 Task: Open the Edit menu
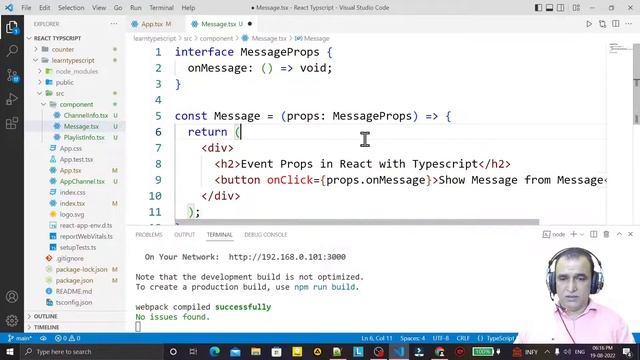click(44, 8)
